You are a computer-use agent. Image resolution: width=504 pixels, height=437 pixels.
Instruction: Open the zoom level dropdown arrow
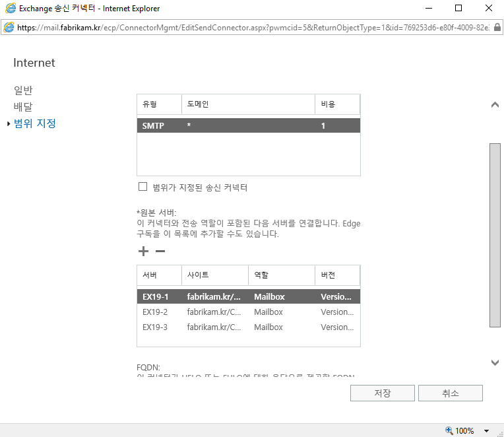point(486,431)
